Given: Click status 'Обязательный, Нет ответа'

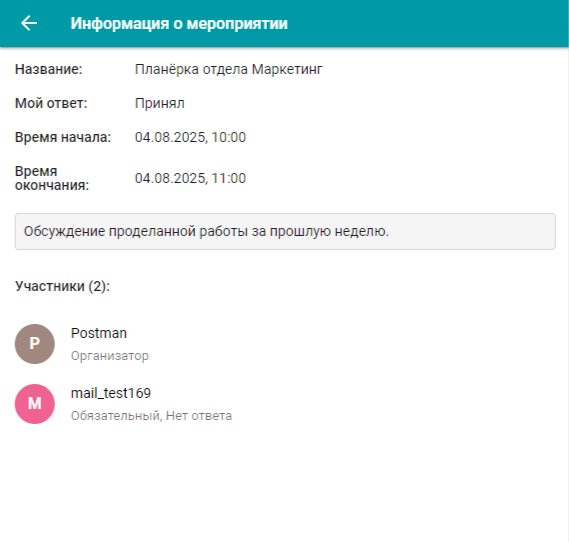Looking at the screenshot, I should (x=151, y=415).
